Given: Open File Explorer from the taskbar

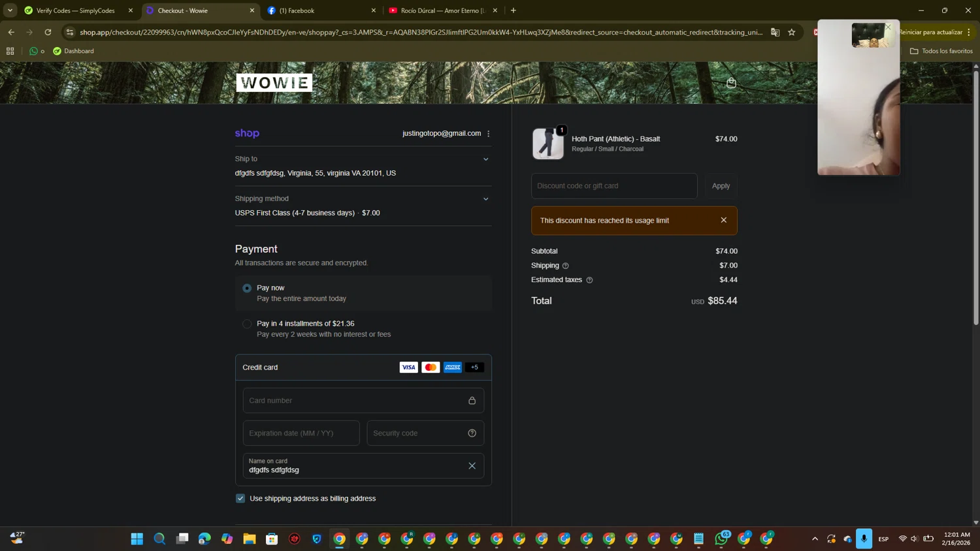Looking at the screenshot, I should [x=250, y=539].
